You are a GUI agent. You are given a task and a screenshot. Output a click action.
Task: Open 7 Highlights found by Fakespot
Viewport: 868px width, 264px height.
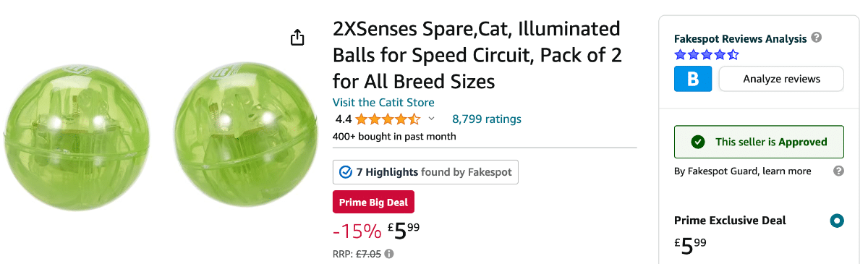425,172
